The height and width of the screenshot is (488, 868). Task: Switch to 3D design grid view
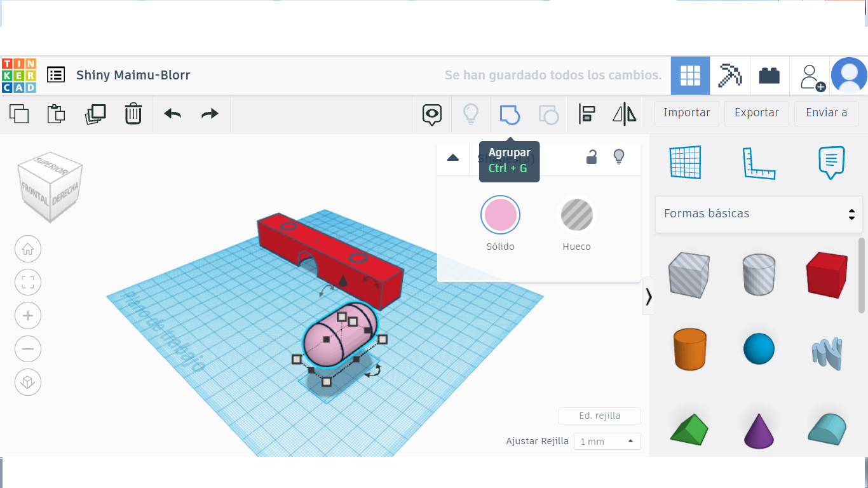pos(690,76)
